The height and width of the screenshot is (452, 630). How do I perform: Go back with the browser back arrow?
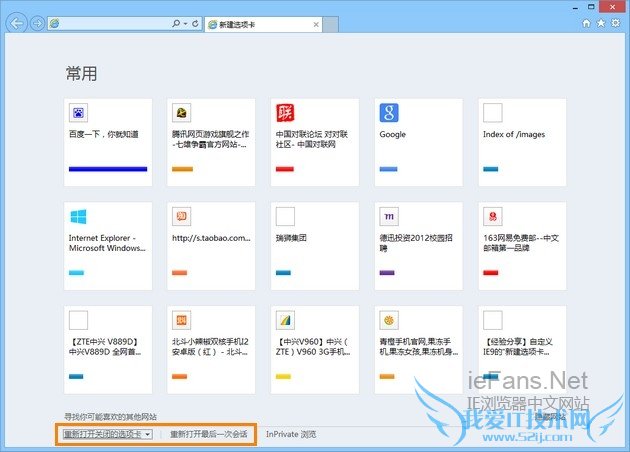17,23
